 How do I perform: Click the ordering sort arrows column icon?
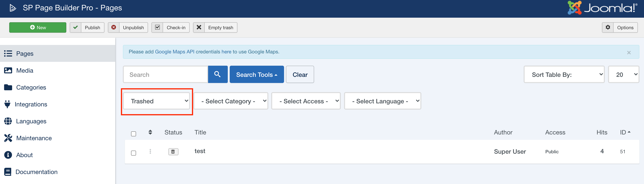(150, 132)
